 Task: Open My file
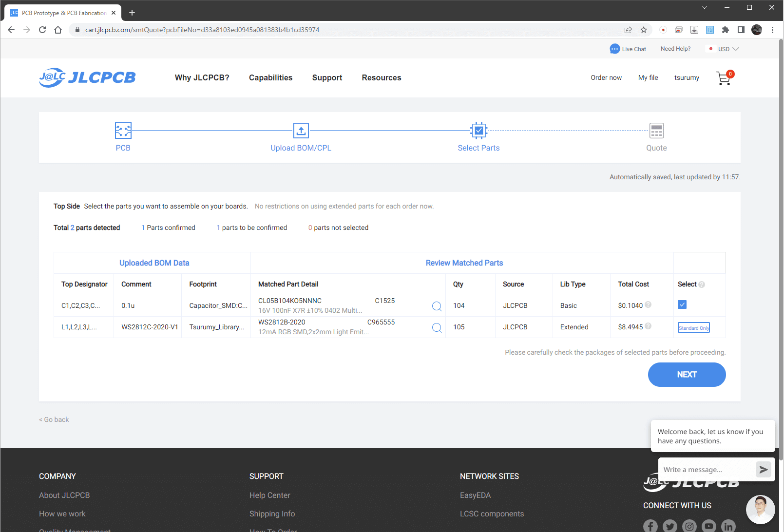pyautogui.click(x=648, y=77)
